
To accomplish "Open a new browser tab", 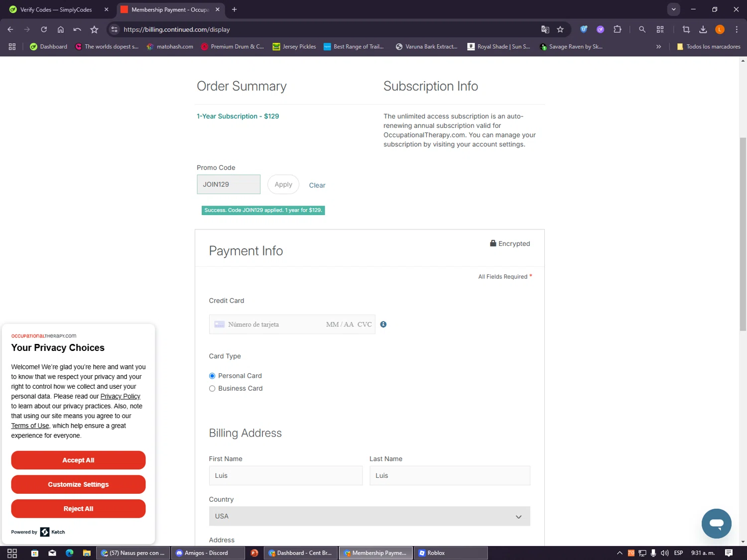I will pyautogui.click(x=235, y=9).
